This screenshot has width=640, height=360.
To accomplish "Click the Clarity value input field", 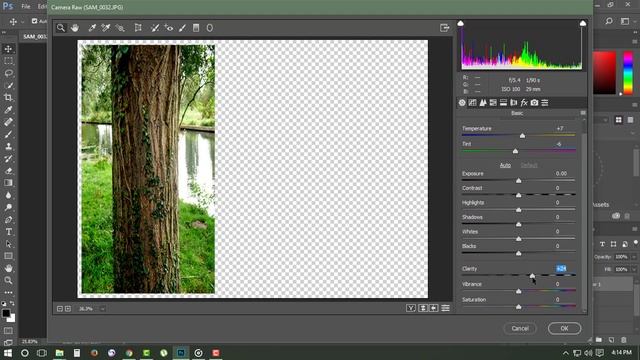I will (562, 269).
